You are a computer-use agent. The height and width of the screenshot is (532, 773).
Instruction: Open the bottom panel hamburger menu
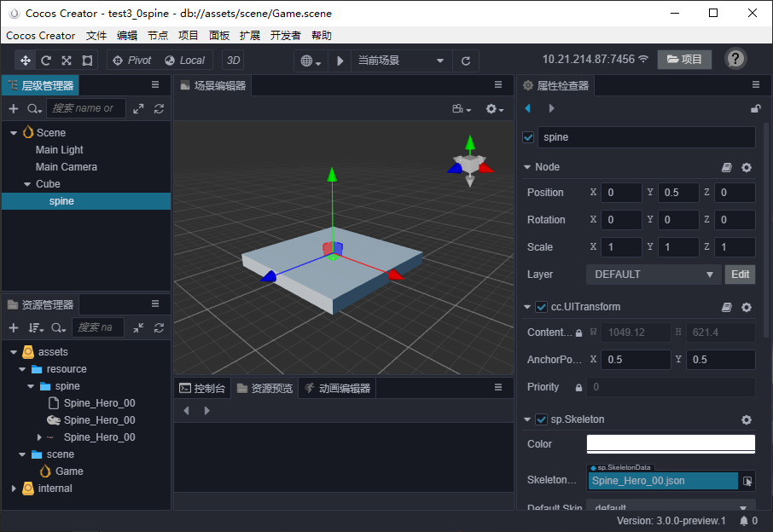click(498, 387)
